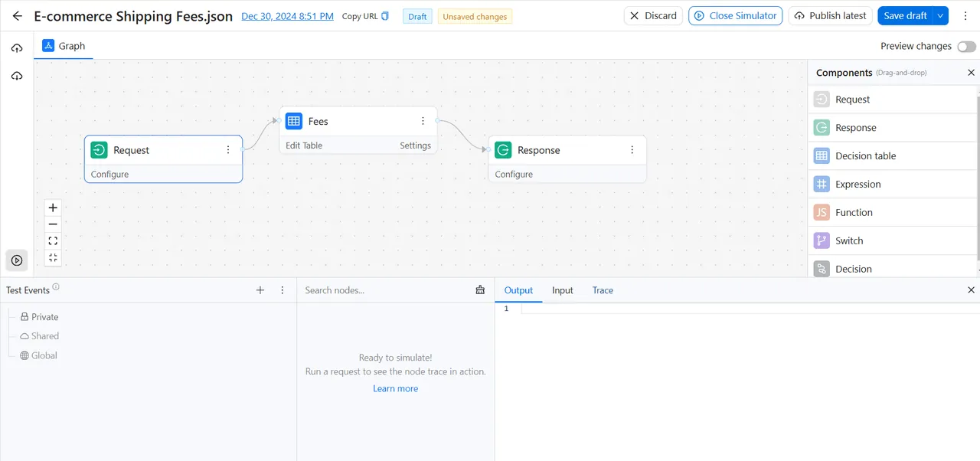Image resolution: width=980 pixels, height=461 pixels.
Task: Click the Unsaved changes badge
Action: click(475, 16)
